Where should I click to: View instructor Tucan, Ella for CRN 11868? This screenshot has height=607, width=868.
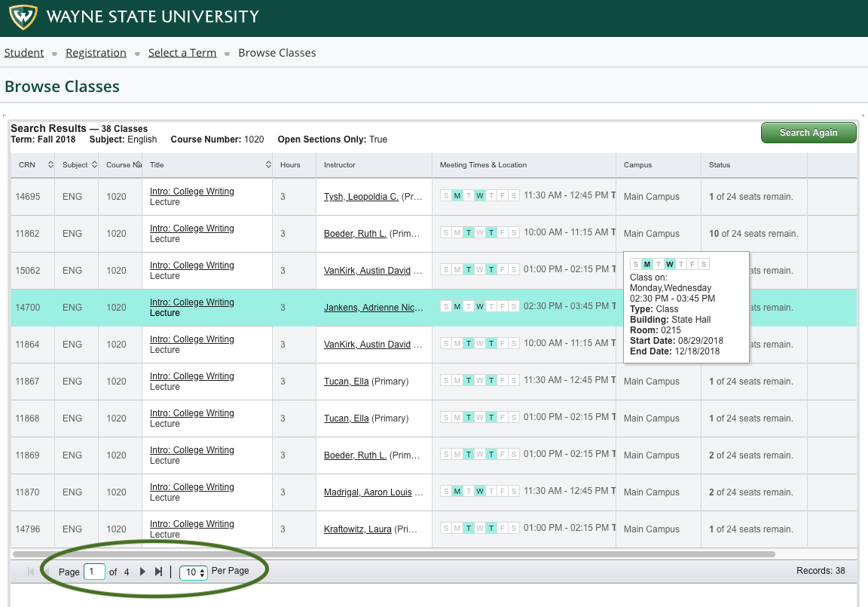(x=346, y=418)
